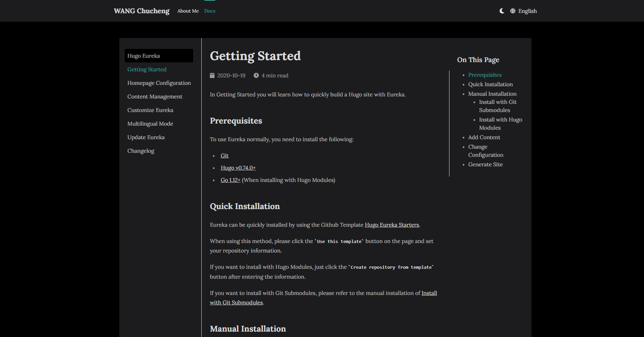Jump to Quick Installation in outline
This screenshot has width=644, height=337.
(x=490, y=84)
